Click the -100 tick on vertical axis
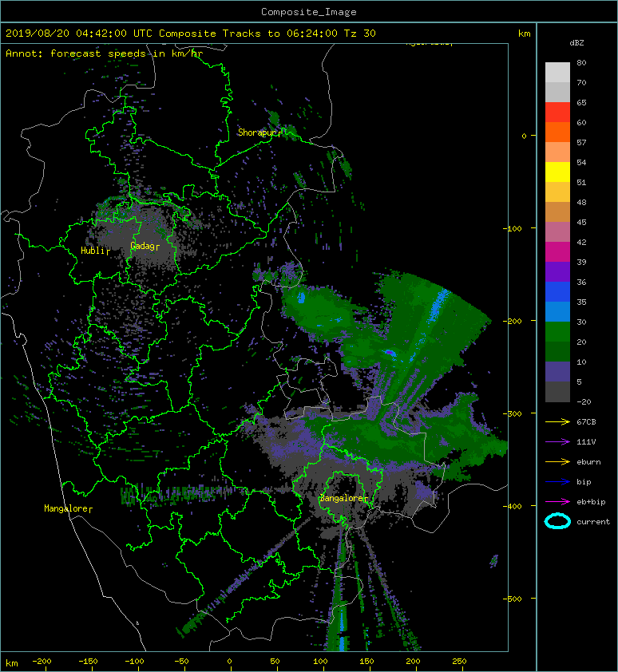 click(513, 228)
